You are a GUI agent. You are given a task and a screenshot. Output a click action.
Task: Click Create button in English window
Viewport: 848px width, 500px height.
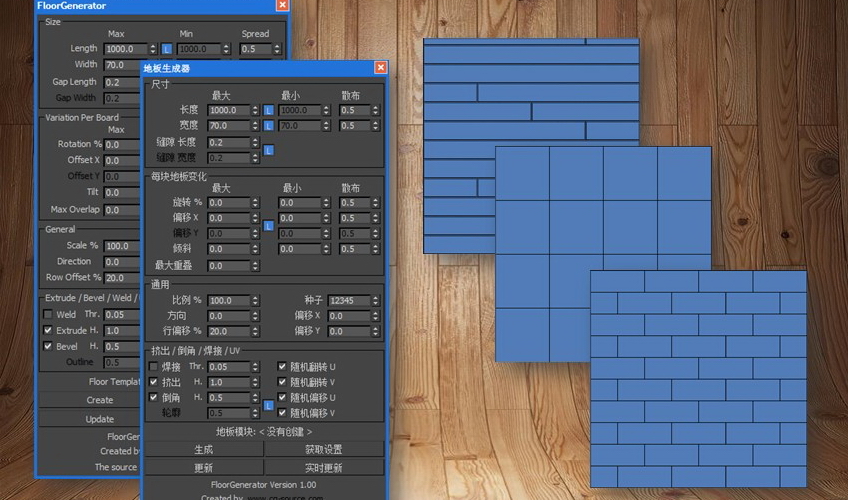click(x=90, y=400)
